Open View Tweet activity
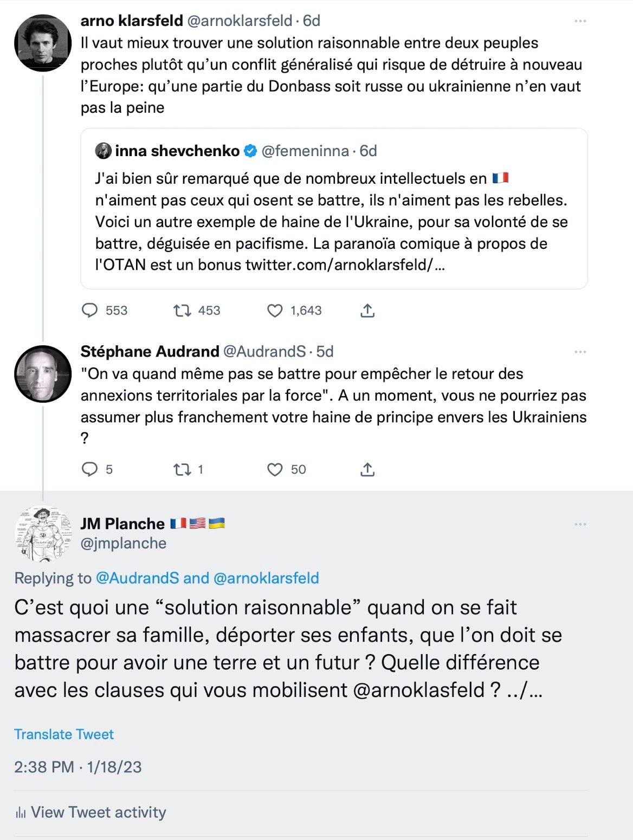633x840 pixels. [x=91, y=812]
